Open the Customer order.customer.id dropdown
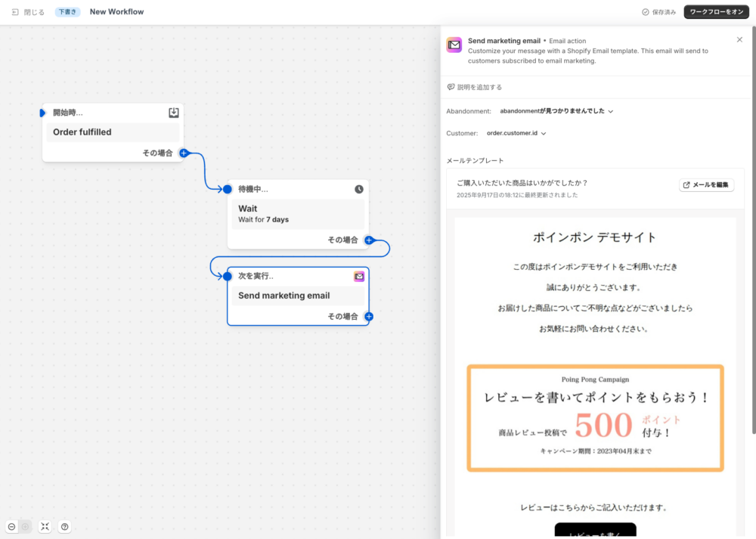The image size is (756, 539). click(516, 133)
